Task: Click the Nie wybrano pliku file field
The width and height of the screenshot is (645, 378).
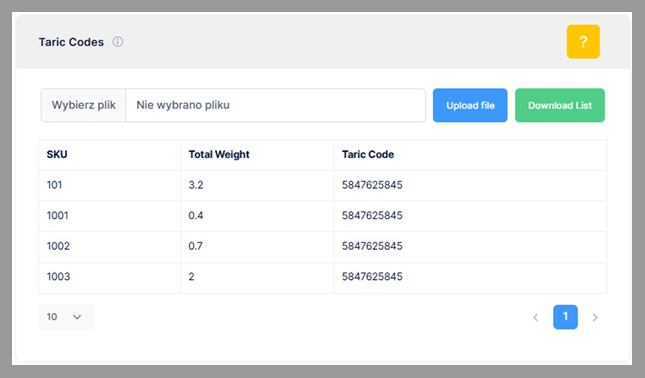Action: pos(276,105)
